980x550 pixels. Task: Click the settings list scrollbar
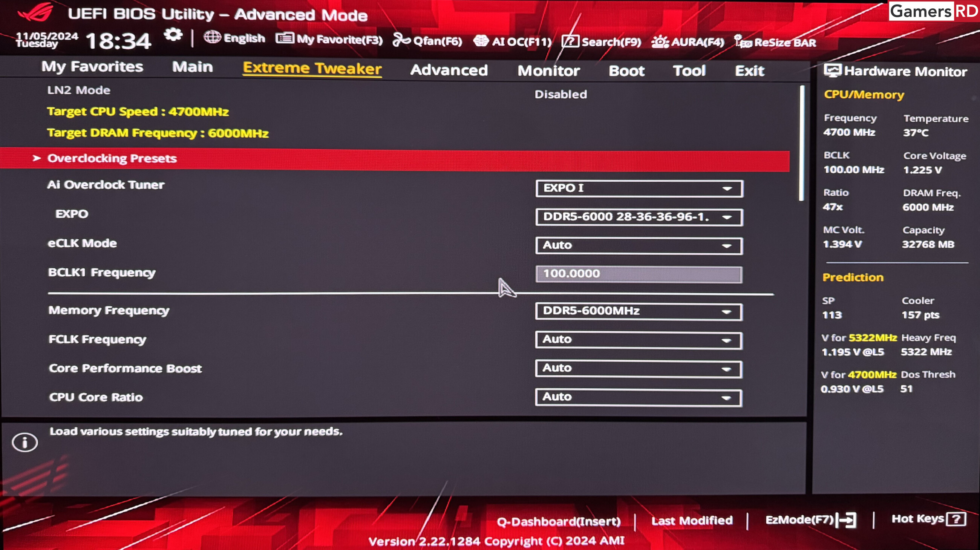pos(802,143)
